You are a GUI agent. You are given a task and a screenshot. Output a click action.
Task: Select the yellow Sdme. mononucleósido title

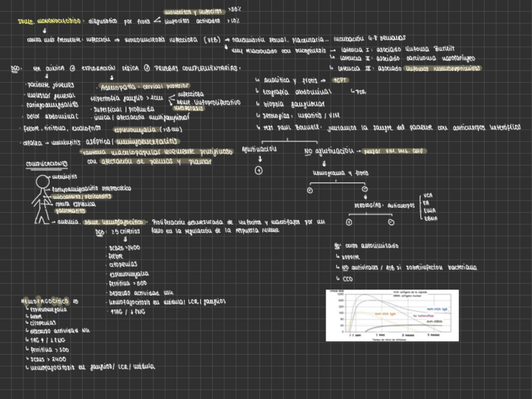[x=49, y=21]
